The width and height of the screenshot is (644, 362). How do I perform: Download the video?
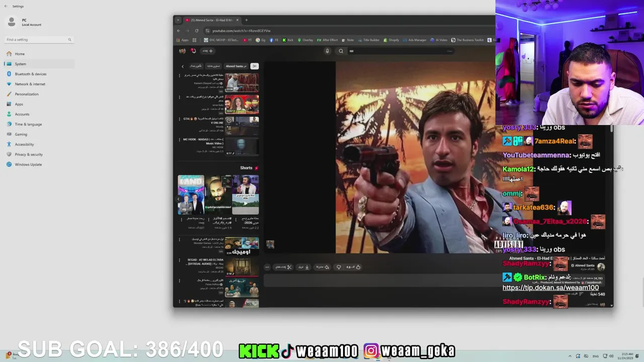304,267
